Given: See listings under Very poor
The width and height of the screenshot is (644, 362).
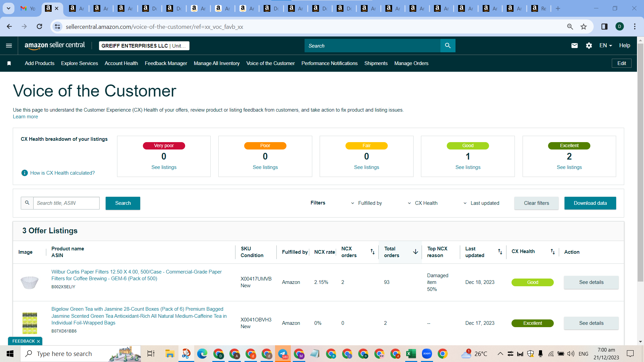Looking at the screenshot, I should pos(164,167).
